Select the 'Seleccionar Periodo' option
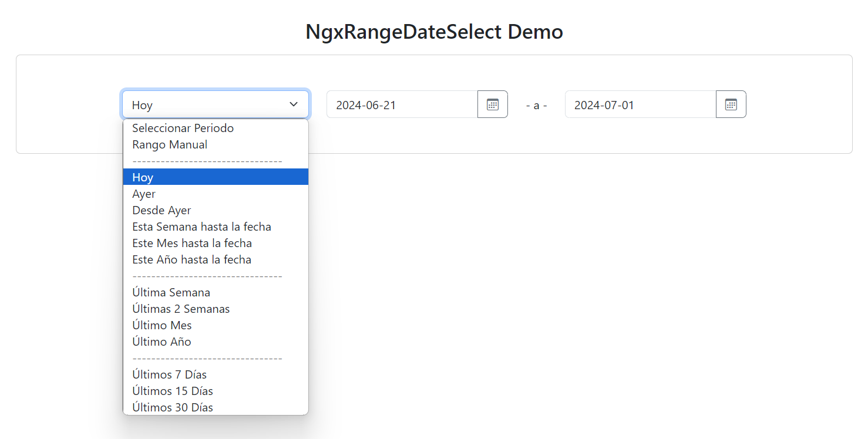Screen dimensions: 868x439 216,128
